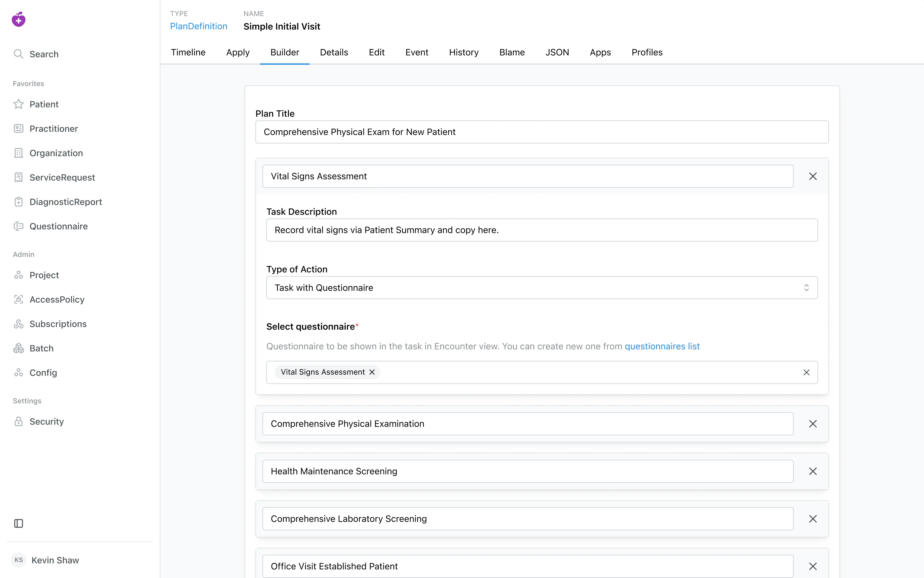Select the Builder tab

285,52
